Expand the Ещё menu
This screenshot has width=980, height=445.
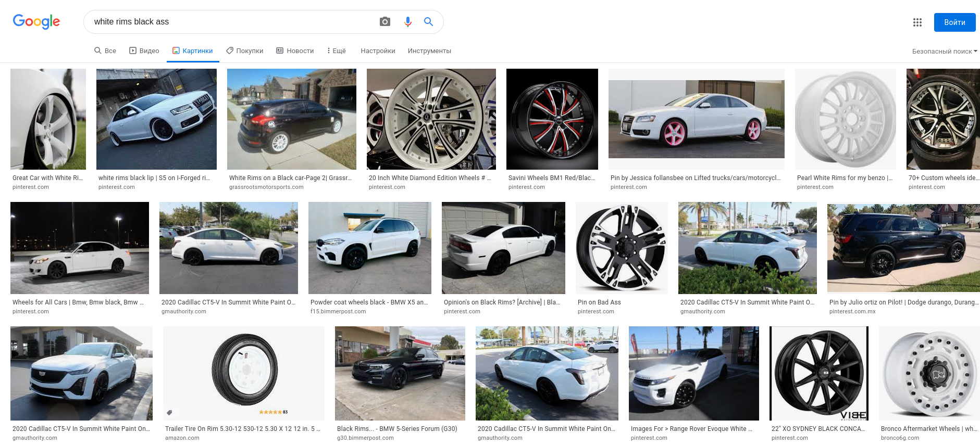point(336,51)
